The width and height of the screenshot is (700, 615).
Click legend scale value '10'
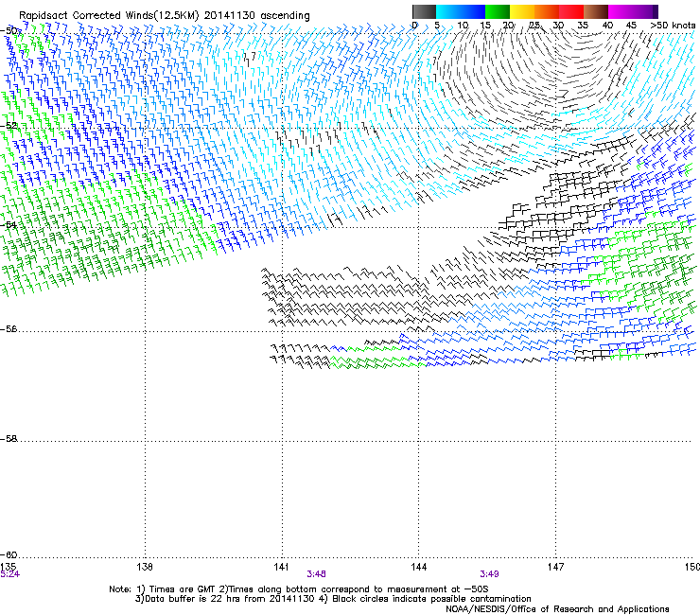click(x=463, y=26)
